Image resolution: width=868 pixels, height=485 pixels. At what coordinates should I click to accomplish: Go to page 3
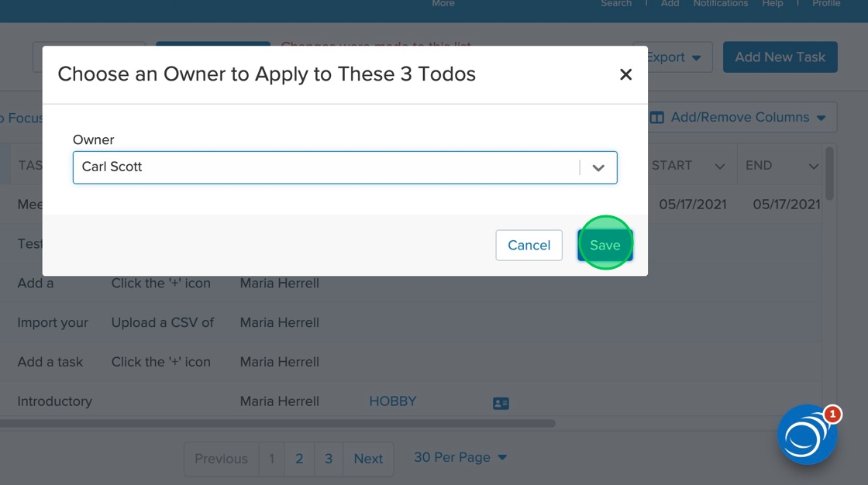pos(329,459)
